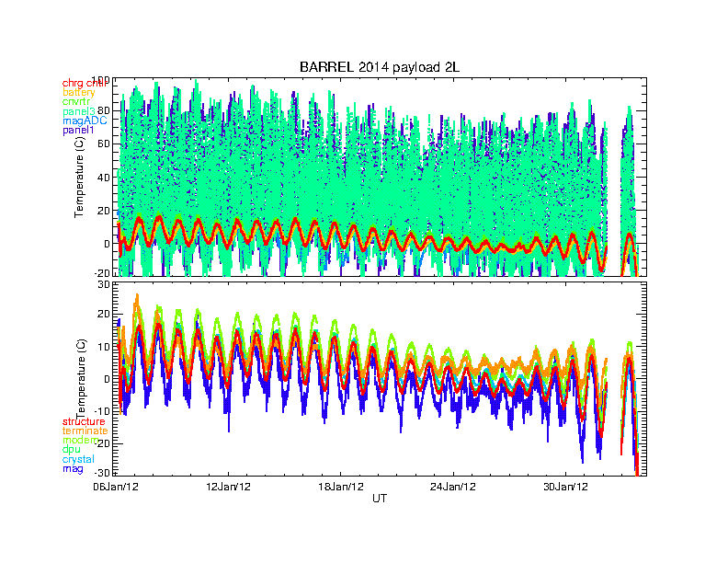Click the green 'cnvrtr' legend label

(77, 101)
